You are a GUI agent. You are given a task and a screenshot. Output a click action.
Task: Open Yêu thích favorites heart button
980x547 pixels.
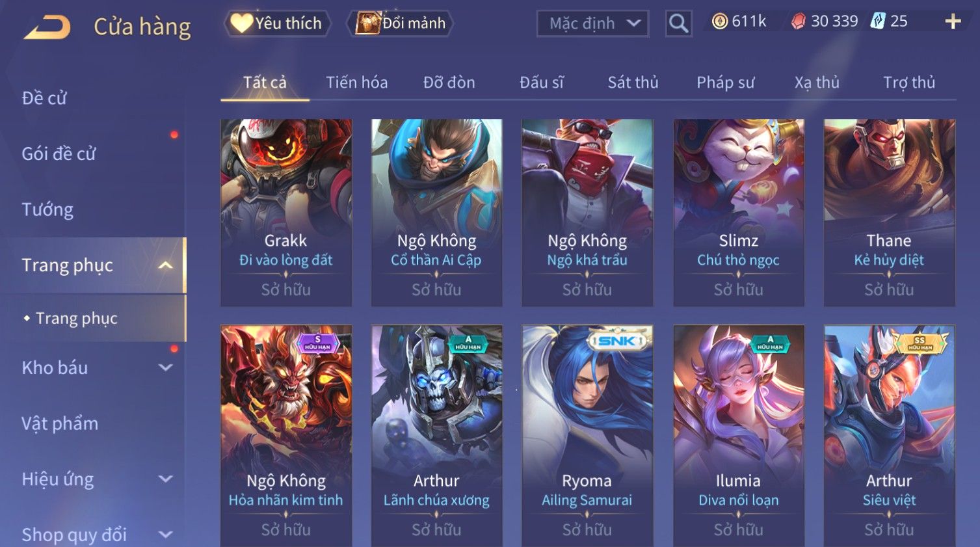pos(278,23)
